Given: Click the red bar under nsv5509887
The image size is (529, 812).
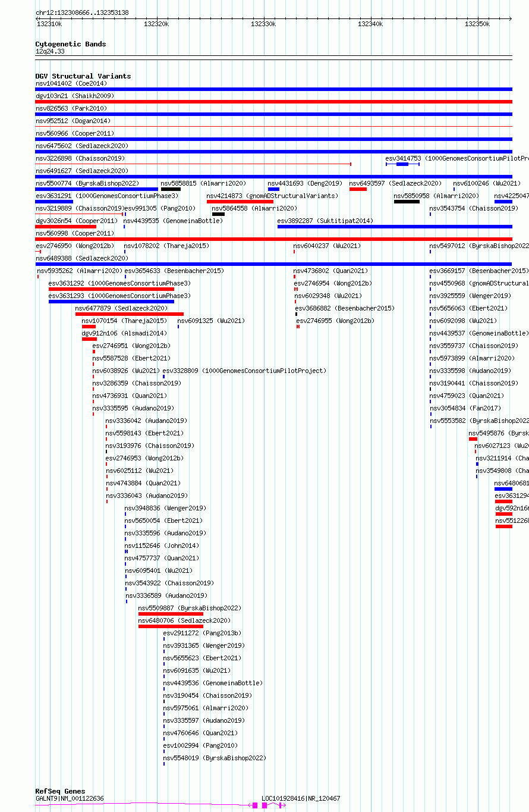Looking at the screenshot, I should coord(171,614).
